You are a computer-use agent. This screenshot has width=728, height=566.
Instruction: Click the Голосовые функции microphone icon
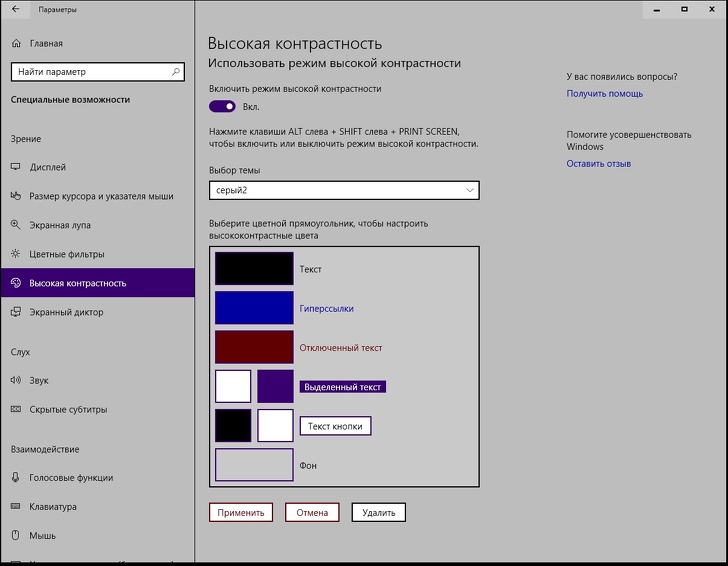click(x=16, y=478)
